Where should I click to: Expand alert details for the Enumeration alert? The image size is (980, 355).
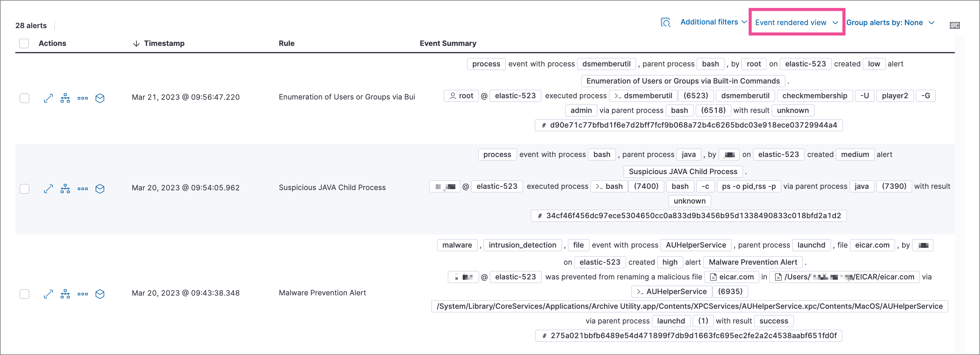[48, 98]
